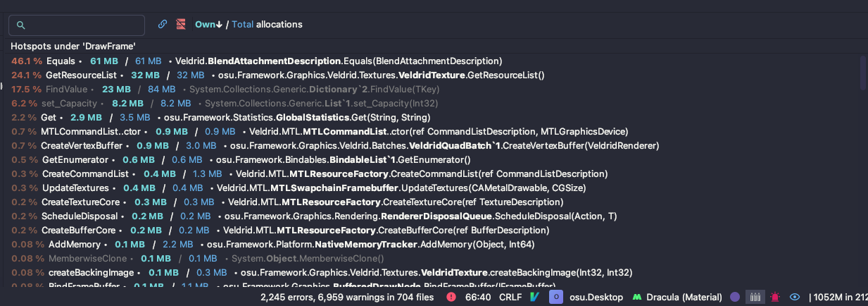Click the red bug icon in status bar
Image resolution: width=868 pixels, height=306 pixels.
click(775, 298)
